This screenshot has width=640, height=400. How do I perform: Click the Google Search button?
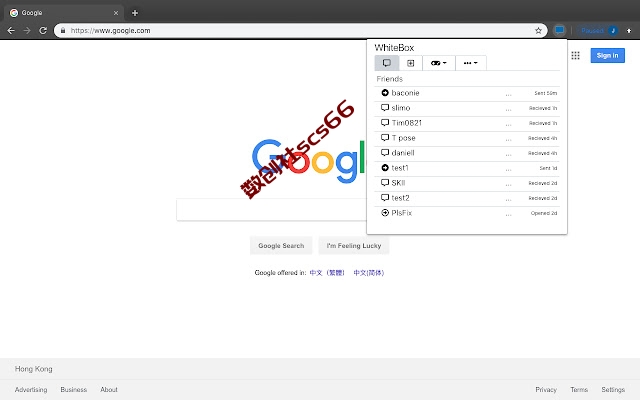[x=281, y=246]
